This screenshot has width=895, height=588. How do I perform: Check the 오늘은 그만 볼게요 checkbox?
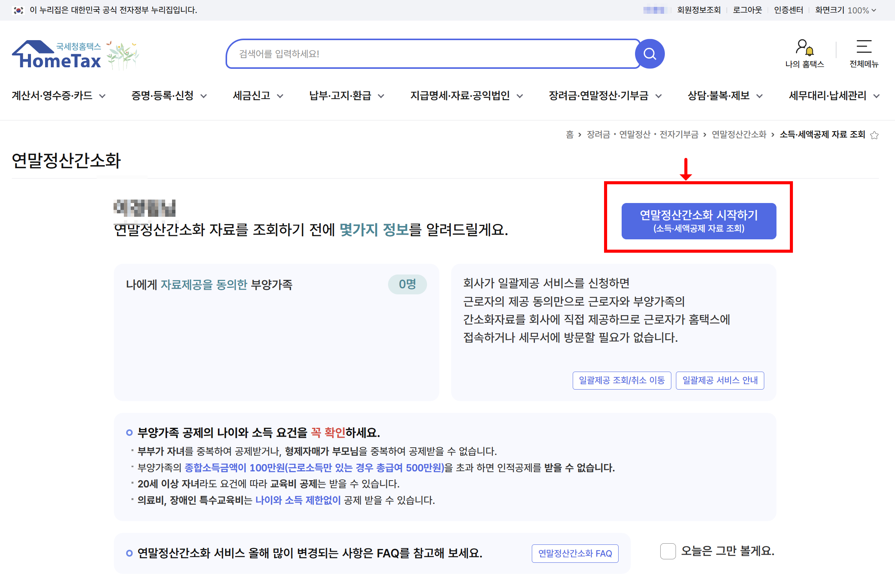click(668, 551)
